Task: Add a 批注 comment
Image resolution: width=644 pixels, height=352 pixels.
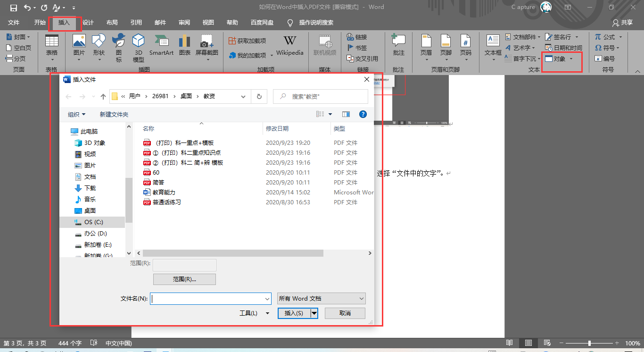Action: [x=399, y=45]
